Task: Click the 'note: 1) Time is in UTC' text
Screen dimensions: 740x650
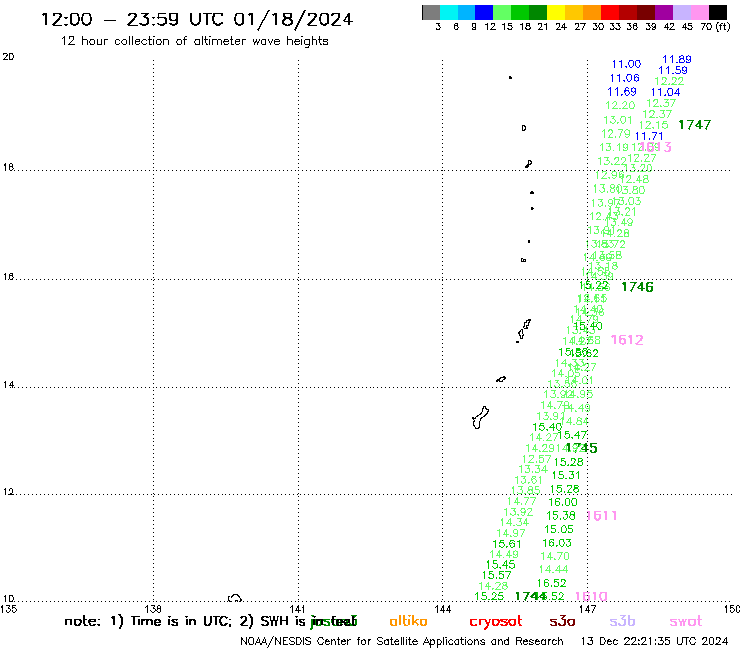Action: pos(148,622)
